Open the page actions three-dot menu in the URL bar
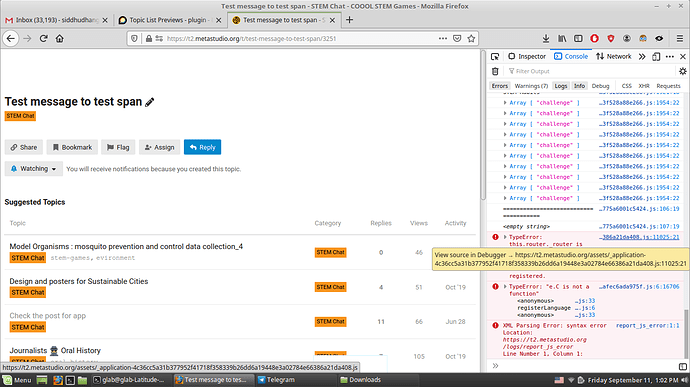 pos(443,39)
